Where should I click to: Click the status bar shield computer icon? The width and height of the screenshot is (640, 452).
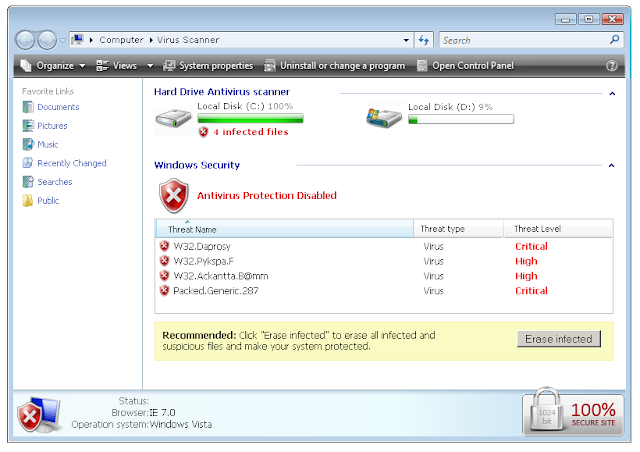pos(40,414)
